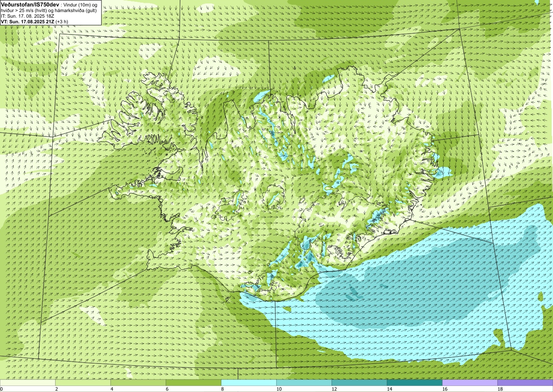Image resolution: width=553 pixels, height=392 pixels.
Task: Click the legend scale label "10"
Action: pos(279,389)
